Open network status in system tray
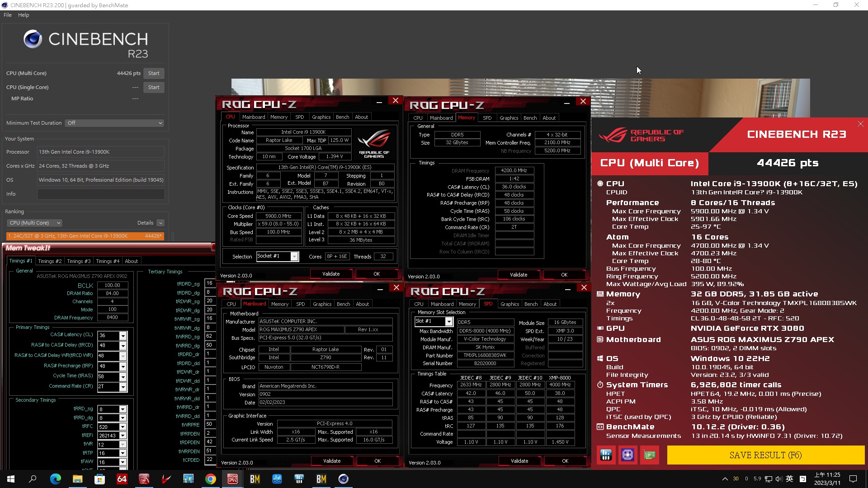Image resolution: width=868 pixels, height=488 pixels. click(x=768, y=479)
